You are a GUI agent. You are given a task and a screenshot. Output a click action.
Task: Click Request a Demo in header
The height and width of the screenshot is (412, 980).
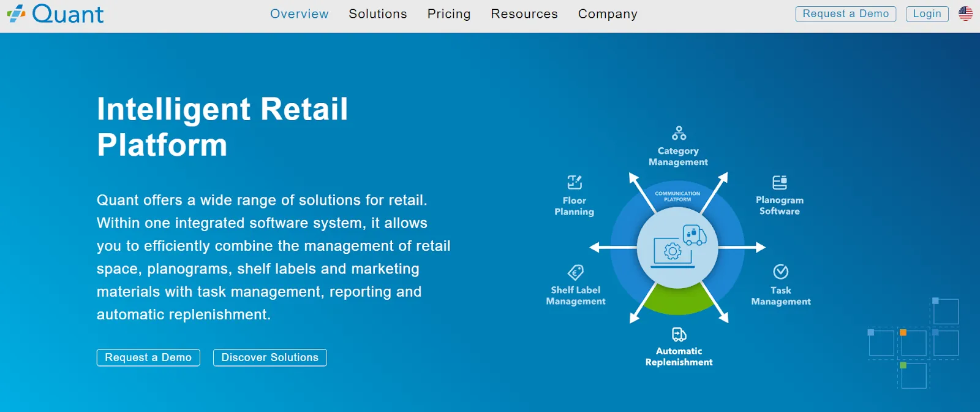click(x=846, y=14)
